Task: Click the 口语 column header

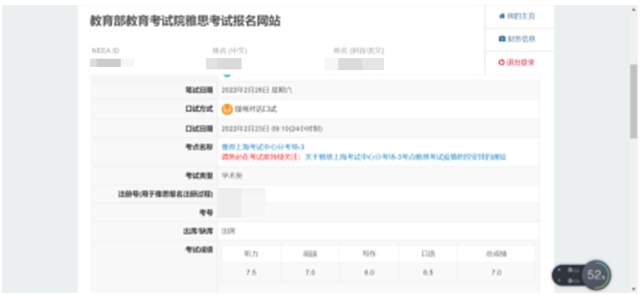Action: 428,254
